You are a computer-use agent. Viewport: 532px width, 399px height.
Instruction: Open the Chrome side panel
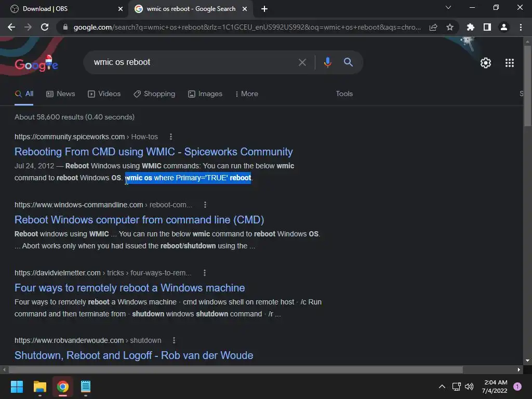pyautogui.click(x=487, y=27)
